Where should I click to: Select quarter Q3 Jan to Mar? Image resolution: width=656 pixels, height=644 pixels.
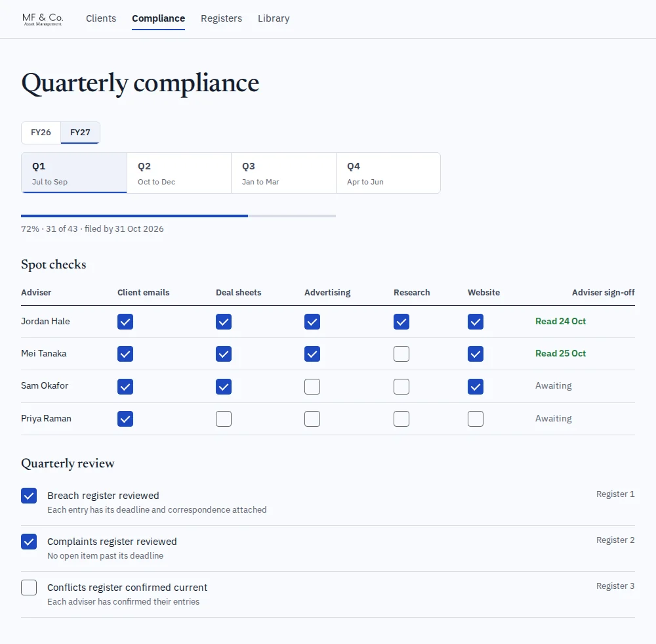pos(283,173)
